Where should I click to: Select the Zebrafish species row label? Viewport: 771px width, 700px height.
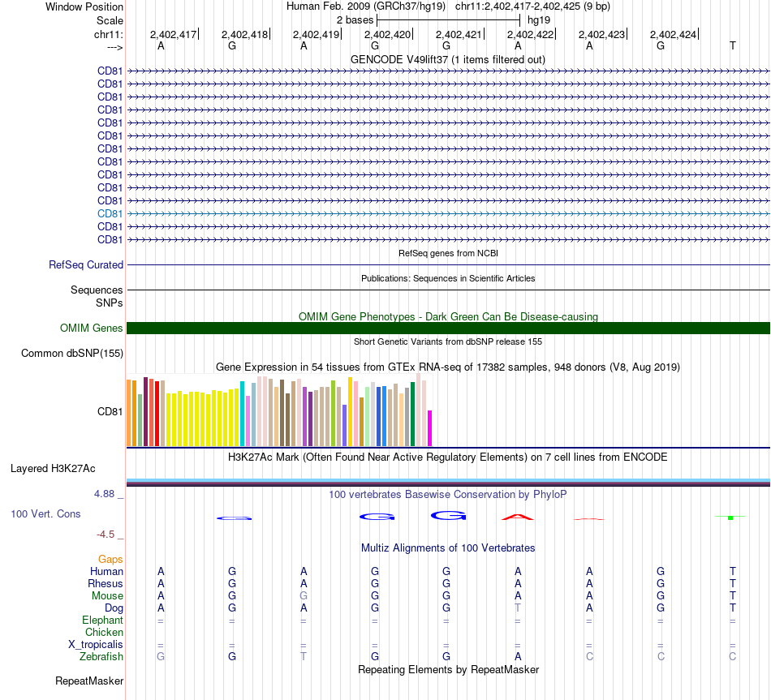click(101, 656)
